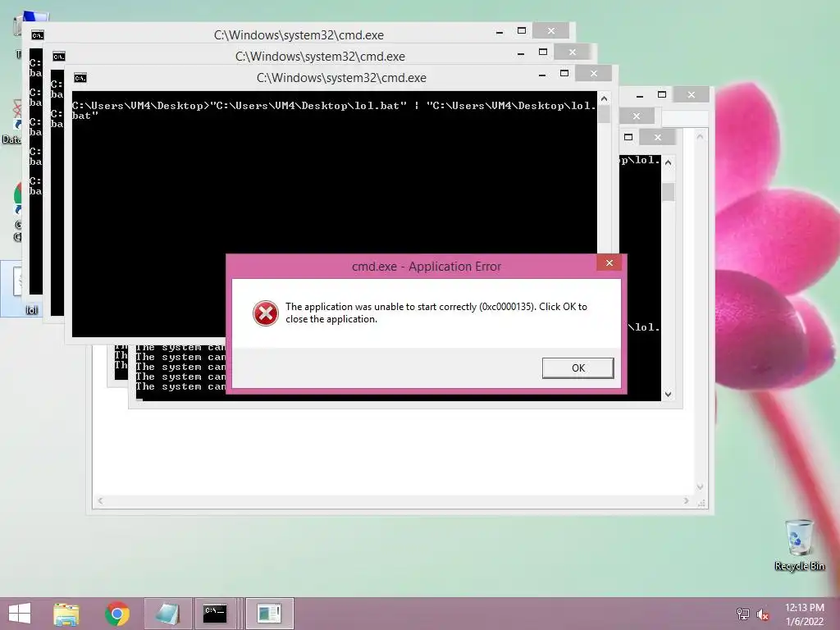Click the lol.bat command line in front cmd
The image size is (840, 630).
[x=335, y=111]
